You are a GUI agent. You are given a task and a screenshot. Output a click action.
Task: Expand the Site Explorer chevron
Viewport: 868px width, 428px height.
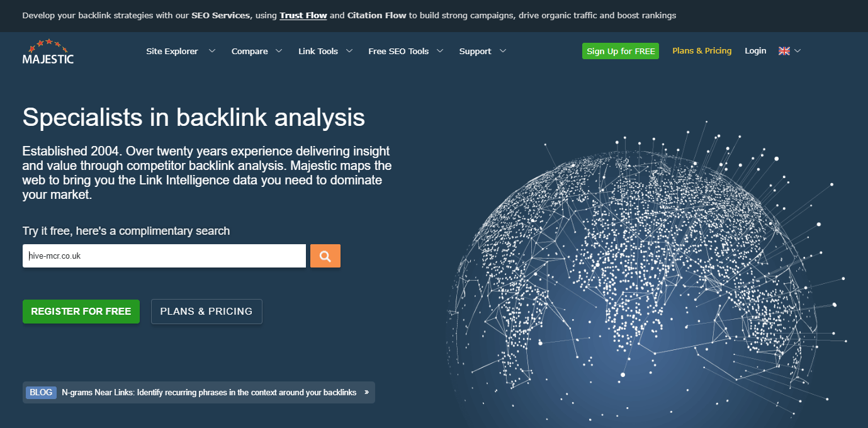[212, 51]
